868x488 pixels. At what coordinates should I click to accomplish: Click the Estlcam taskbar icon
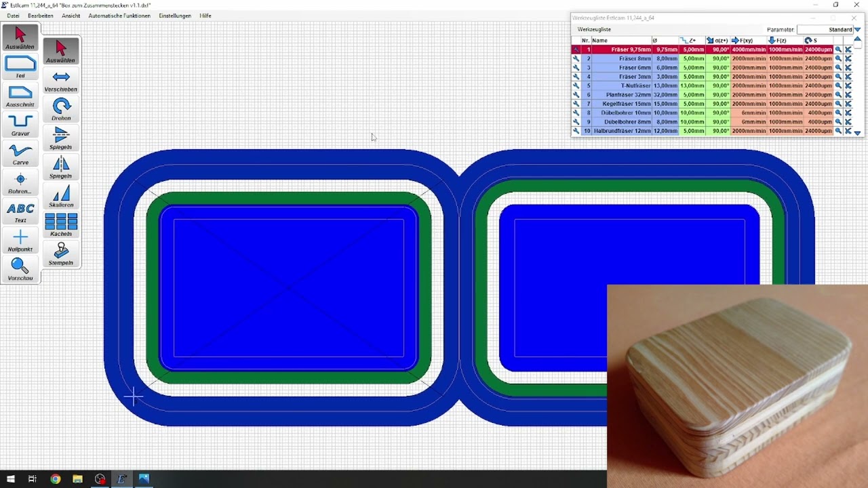tap(122, 479)
